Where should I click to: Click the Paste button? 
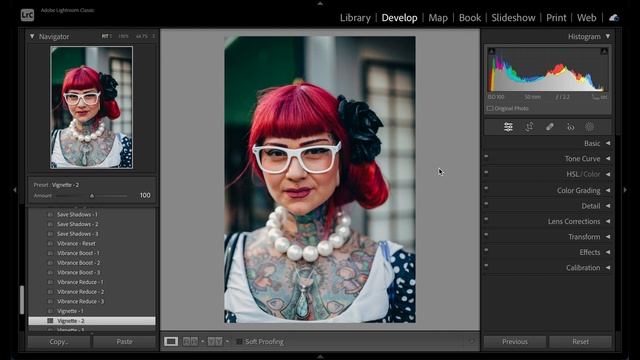tap(124, 342)
